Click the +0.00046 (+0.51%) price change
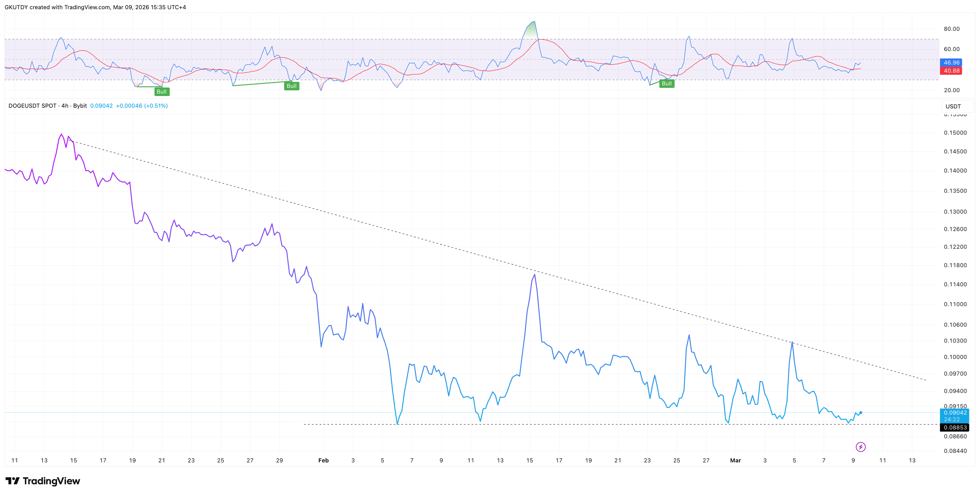980x495 pixels. point(141,106)
